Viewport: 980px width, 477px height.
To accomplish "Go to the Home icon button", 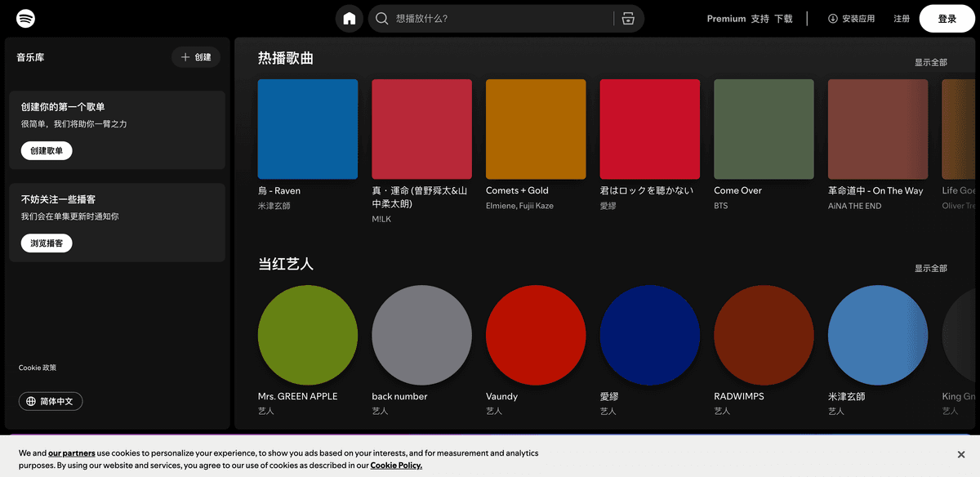I will [x=350, y=19].
